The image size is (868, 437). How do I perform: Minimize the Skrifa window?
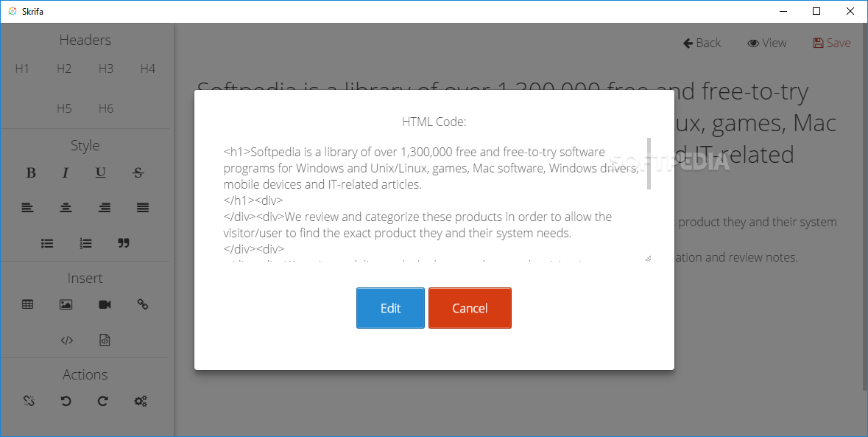(x=783, y=11)
